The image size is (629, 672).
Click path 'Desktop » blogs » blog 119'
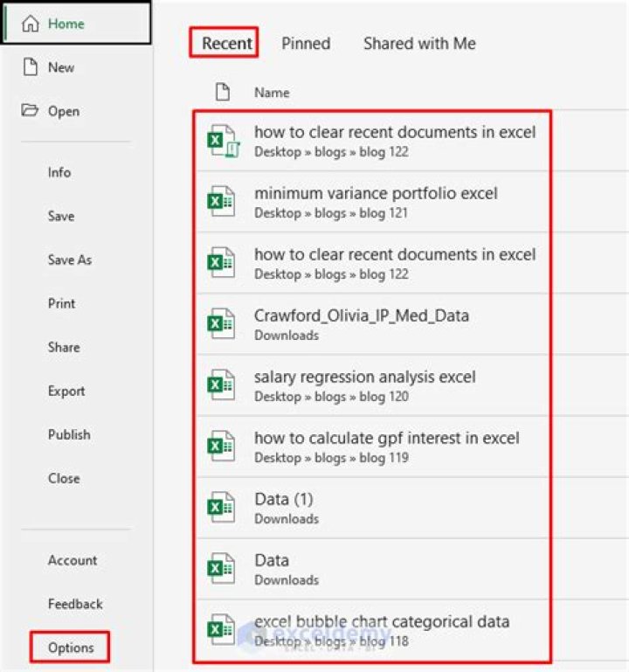[x=331, y=458]
